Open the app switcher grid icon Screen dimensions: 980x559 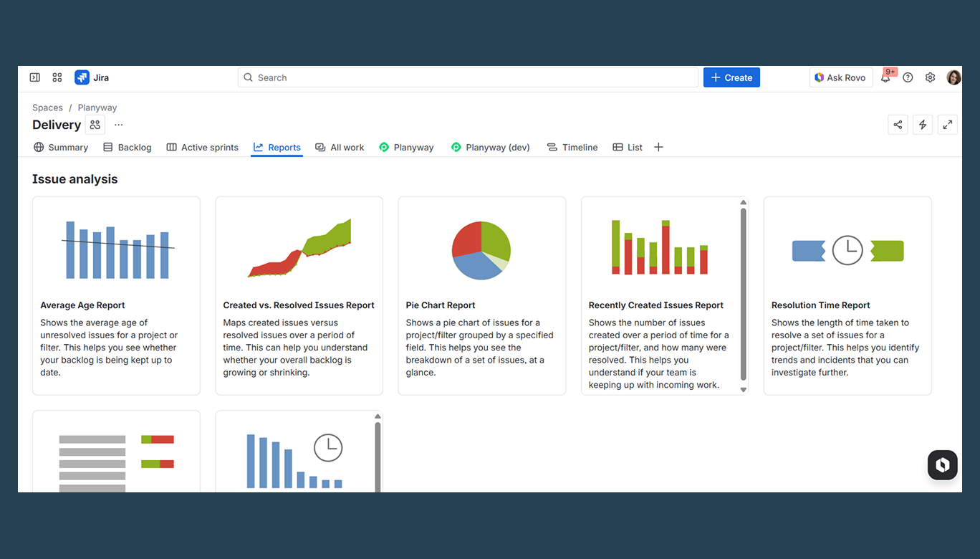(x=57, y=77)
